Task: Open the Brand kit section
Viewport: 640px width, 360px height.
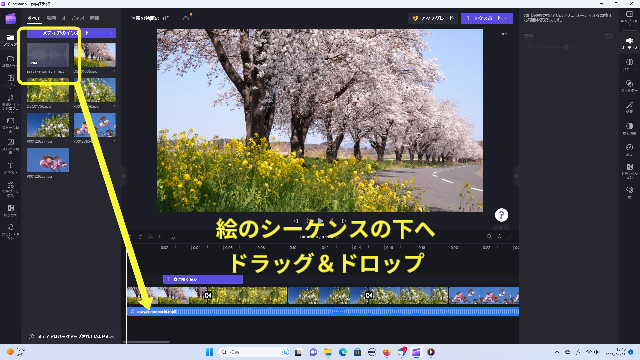Action: point(10,231)
